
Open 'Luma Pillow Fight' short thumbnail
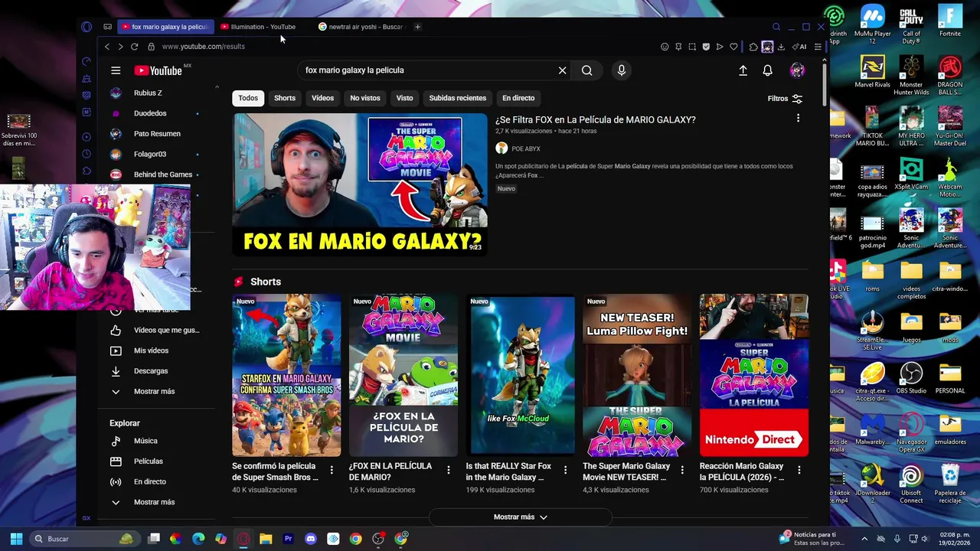(637, 375)
